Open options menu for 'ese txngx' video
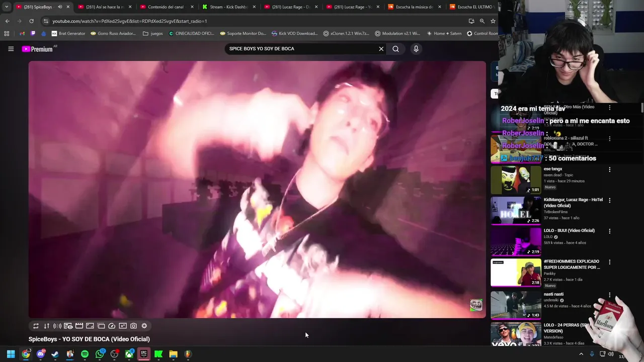 609,169
